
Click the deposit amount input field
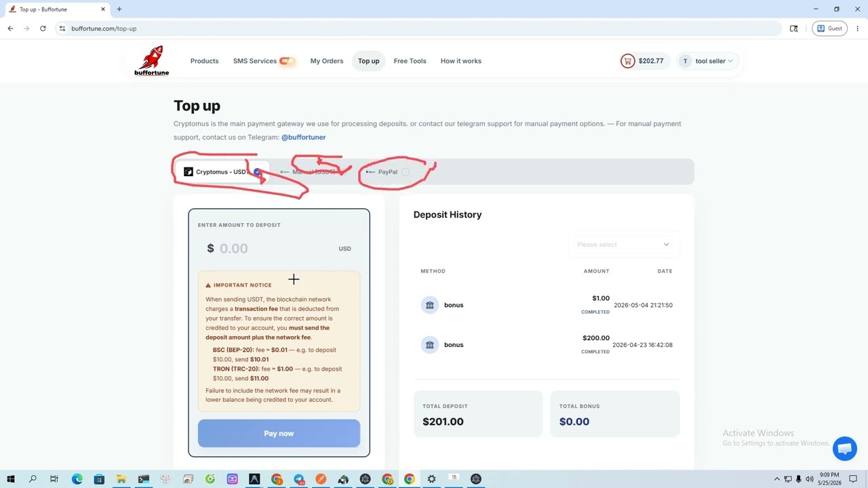[x=279, y=249]
